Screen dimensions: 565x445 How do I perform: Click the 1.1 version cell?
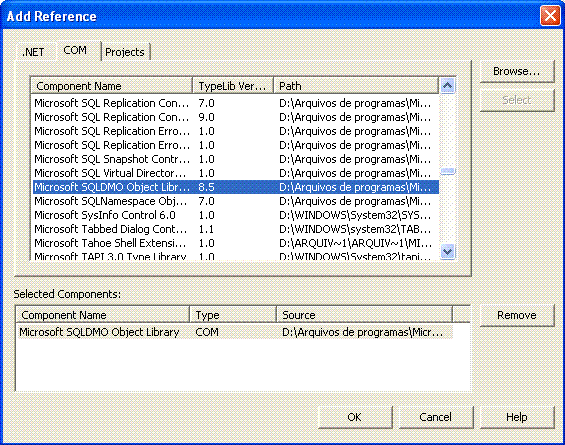[x=206, y=230]
